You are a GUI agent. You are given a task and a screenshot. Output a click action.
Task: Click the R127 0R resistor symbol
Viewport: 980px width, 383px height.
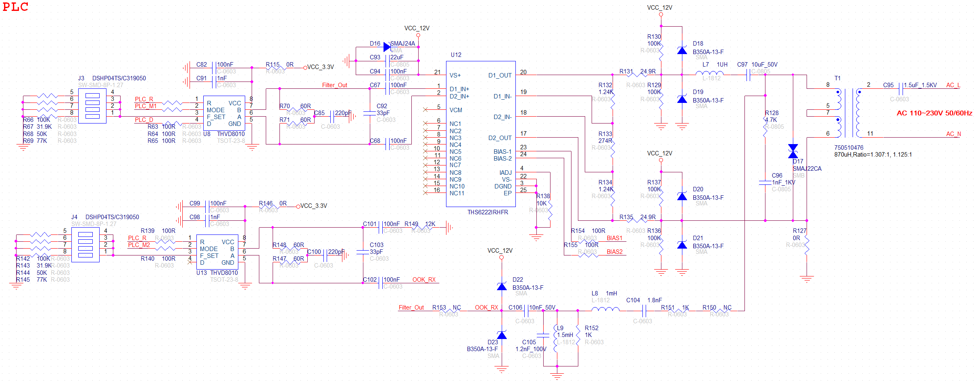pos(807,245)
